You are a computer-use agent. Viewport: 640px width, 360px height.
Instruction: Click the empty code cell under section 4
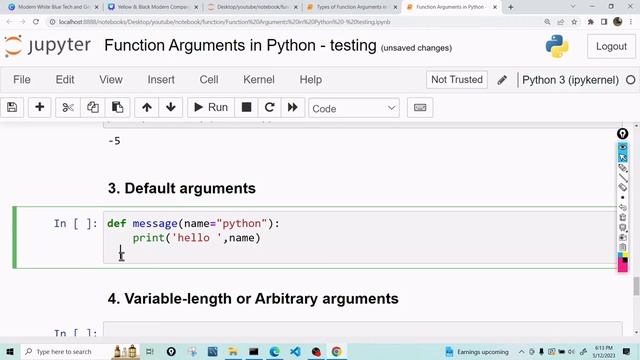[362, 329]
